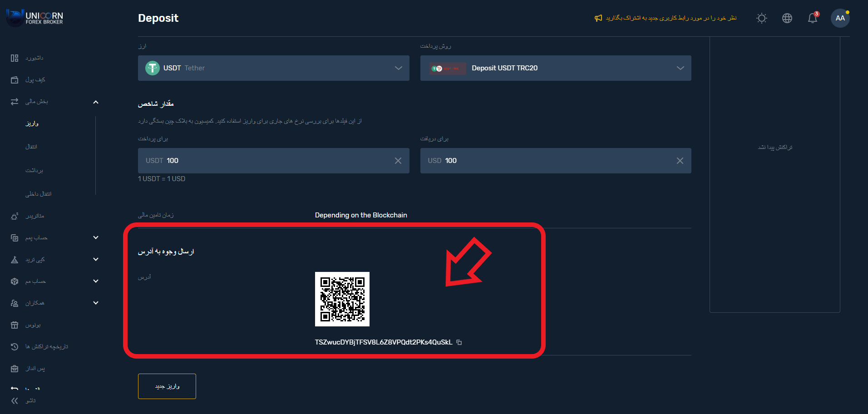Open notifications bell with badge 3

(813, 18)
